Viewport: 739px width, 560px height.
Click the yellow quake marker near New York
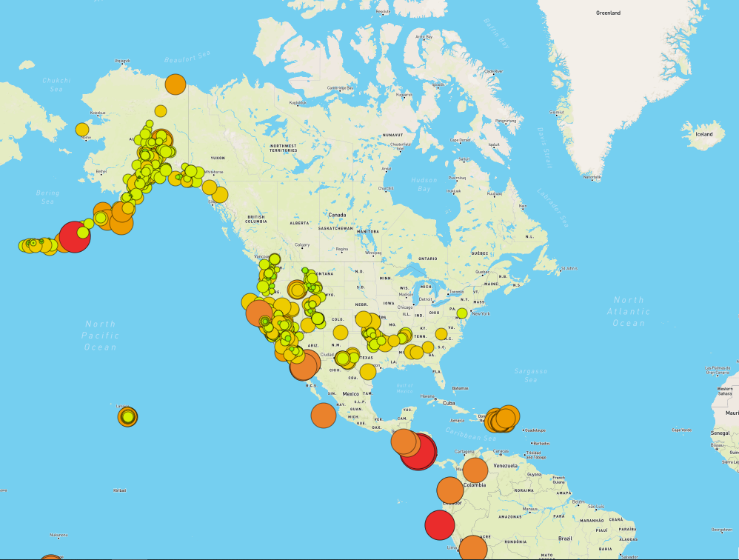[463, 311]
